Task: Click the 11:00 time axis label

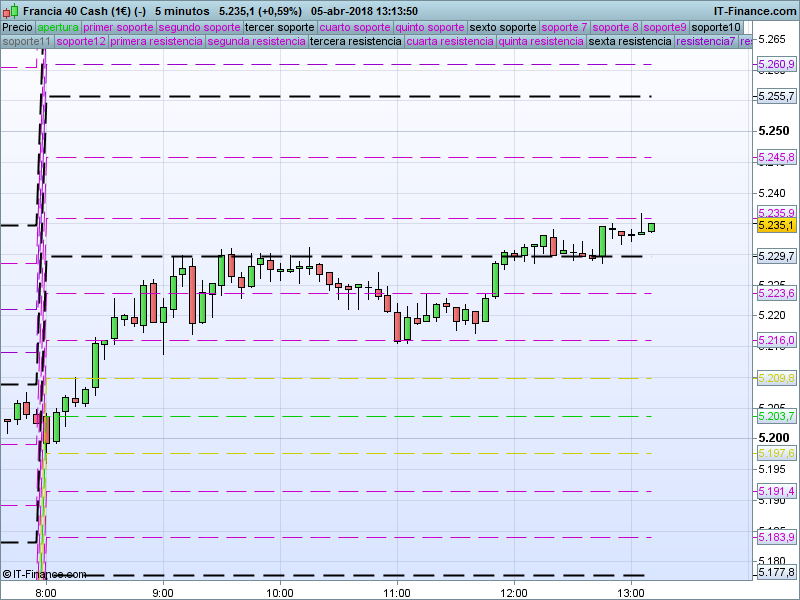Action: 397,593
